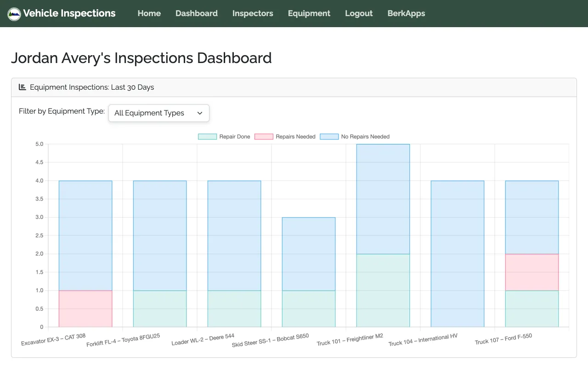This screenshot has width=588, height=368.
Task: Click the Excavator EX-3 – CAT 308 axis label
Action: (53, 339)
